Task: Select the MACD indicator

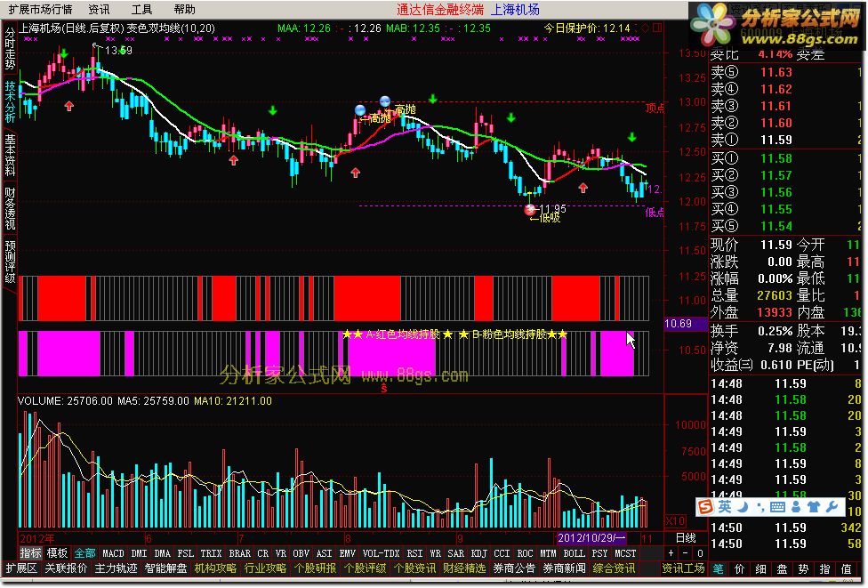Action: point(114,553)
